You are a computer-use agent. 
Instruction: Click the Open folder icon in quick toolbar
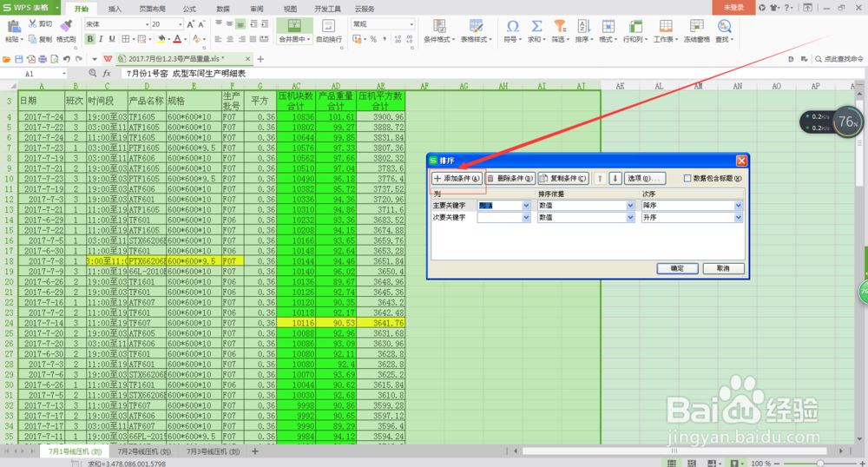7,59
